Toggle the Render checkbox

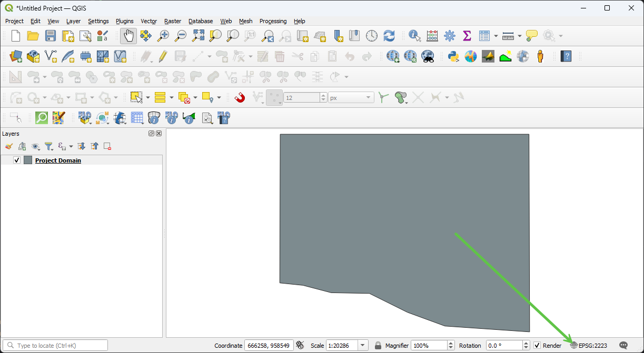pos(537,346)
